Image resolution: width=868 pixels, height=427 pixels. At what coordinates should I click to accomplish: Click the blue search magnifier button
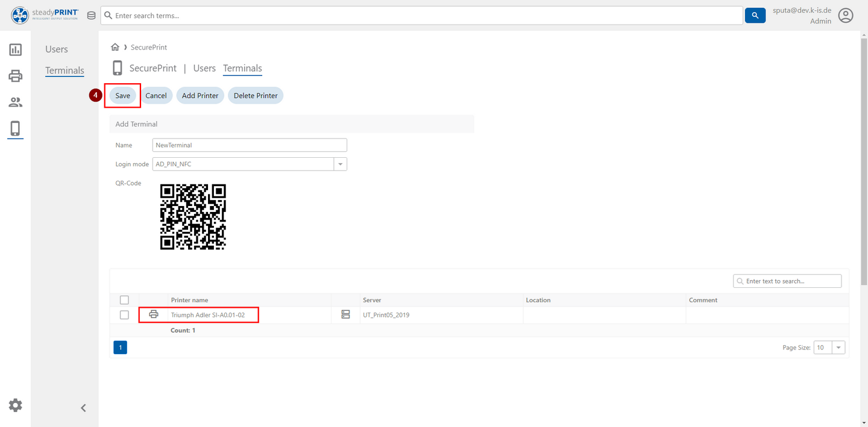pos(755,16)
